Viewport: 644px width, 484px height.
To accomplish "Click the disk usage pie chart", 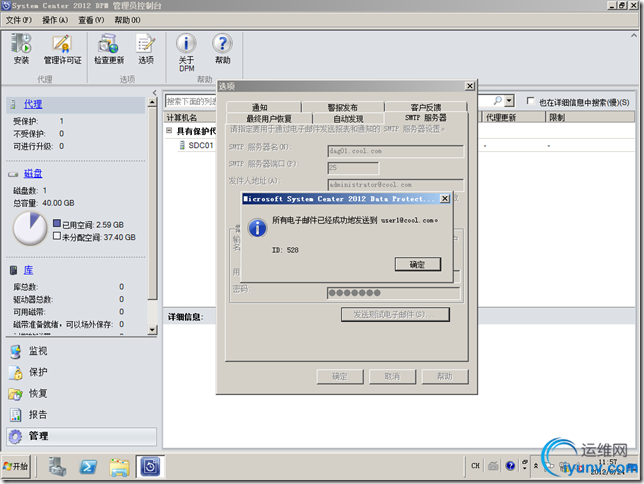I will 30,228.
